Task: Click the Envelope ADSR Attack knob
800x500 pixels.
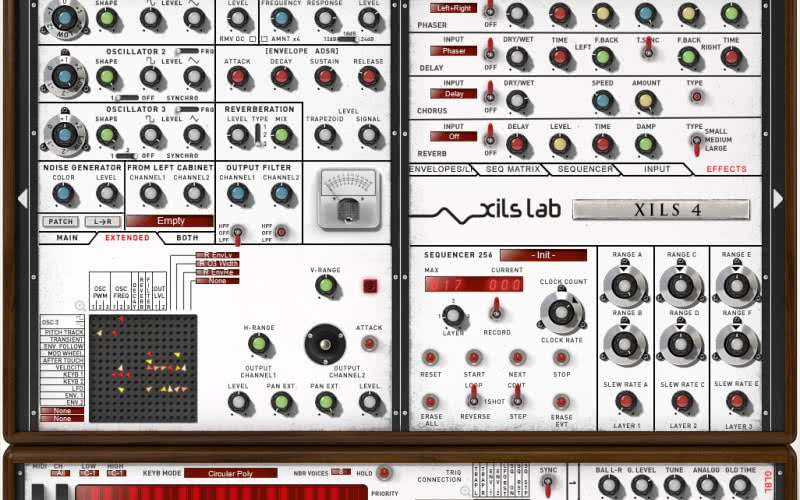Action: [237, 77]
